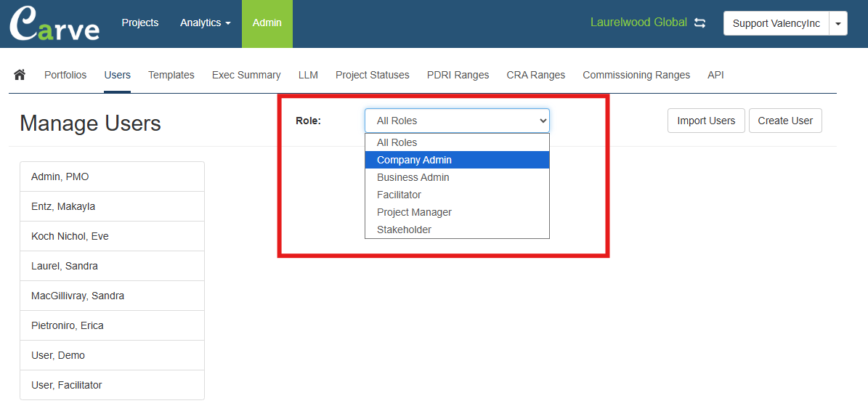Click the Laurelwood Global company link

[638, 23]
